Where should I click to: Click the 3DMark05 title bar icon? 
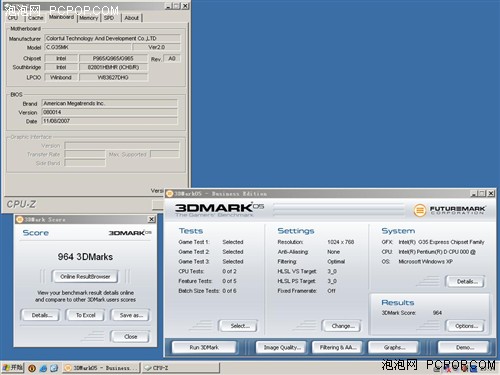tap(170, 194)
